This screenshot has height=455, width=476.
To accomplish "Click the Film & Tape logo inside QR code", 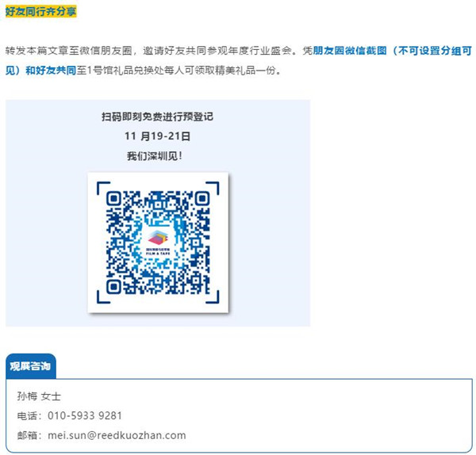I will [158, 243].
